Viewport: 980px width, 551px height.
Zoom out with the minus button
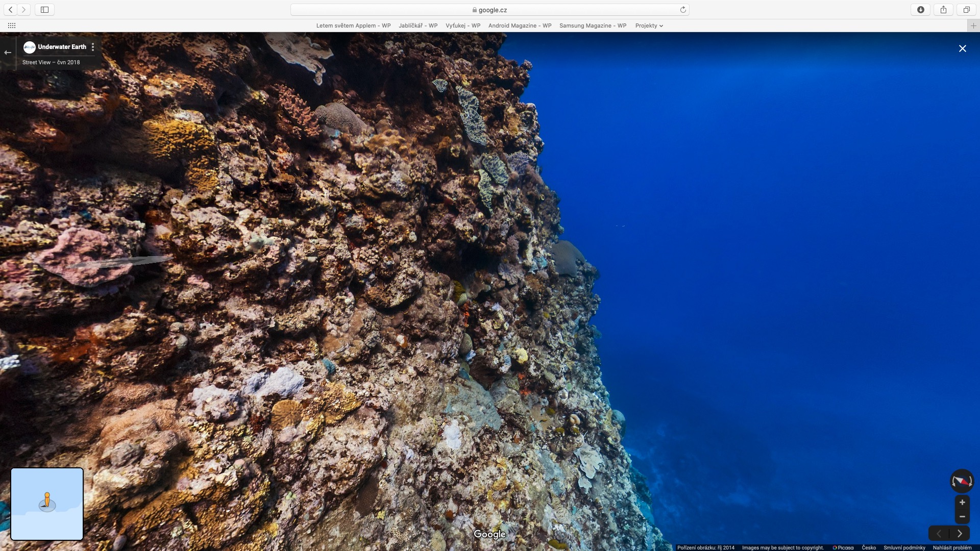pyautogui.click(x=962, y=517)
